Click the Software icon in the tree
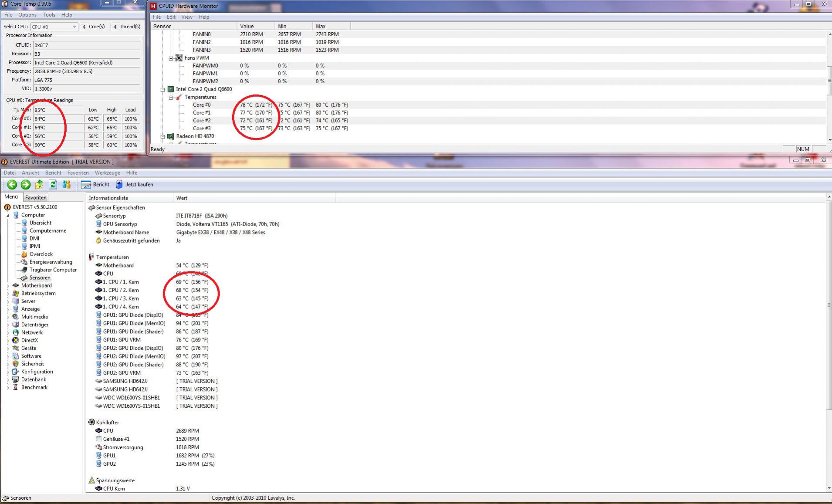Viewport: 832px width, 504px height. coord(16,356)
